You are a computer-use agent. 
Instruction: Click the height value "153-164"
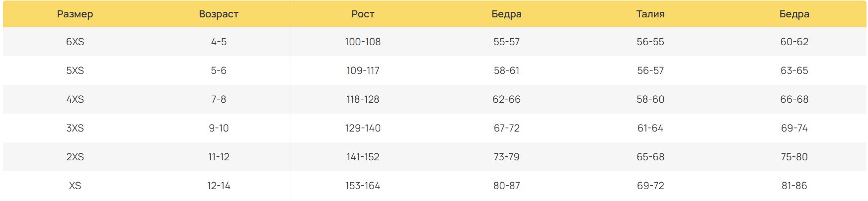pos(363,186)
